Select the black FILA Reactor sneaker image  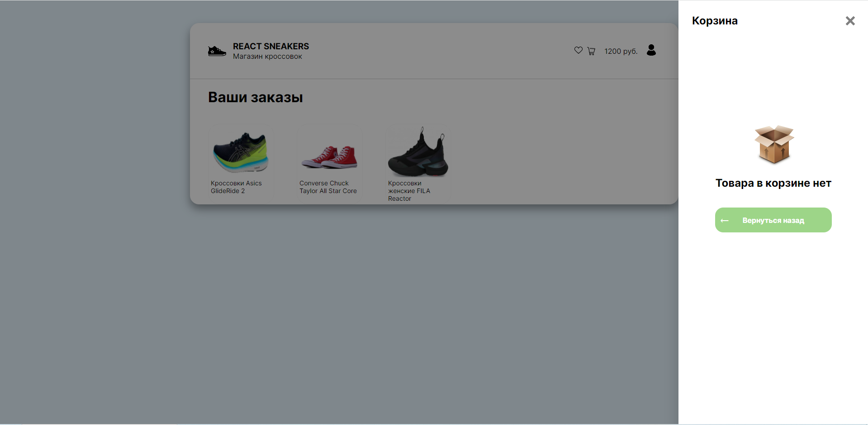(418, 152)
